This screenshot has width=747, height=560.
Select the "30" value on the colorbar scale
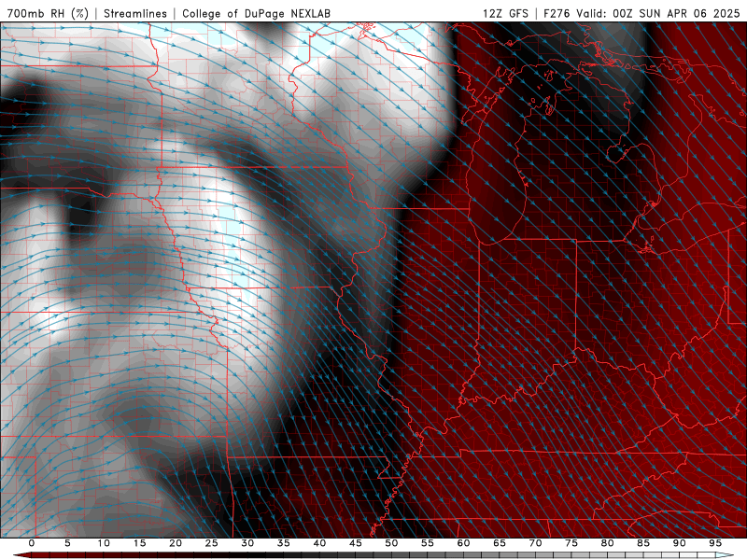pyautogui.click(x=247, y=543)
